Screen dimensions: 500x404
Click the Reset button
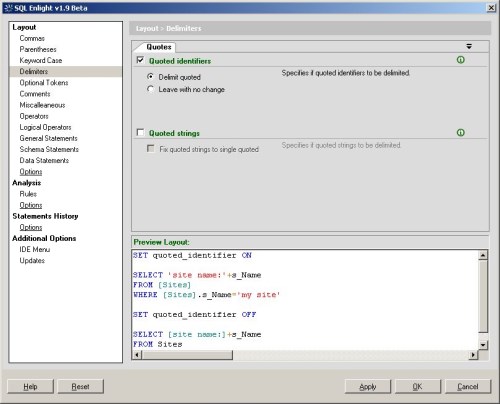tap(80, 386)
